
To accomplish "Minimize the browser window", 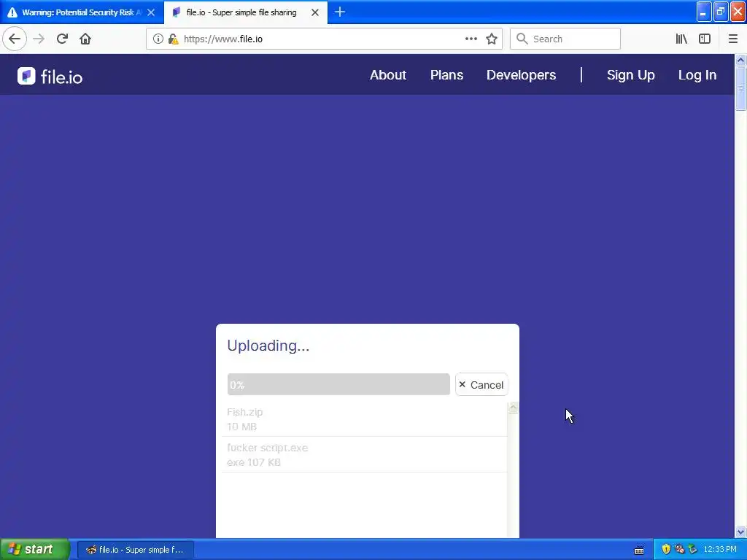I will [704, 12].
